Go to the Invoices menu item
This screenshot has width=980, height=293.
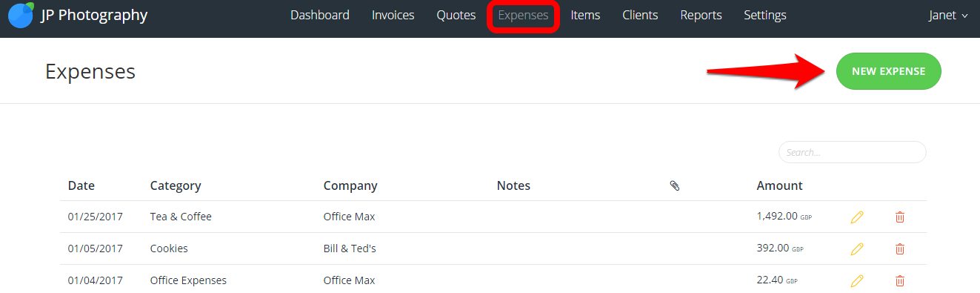point(393,16)
